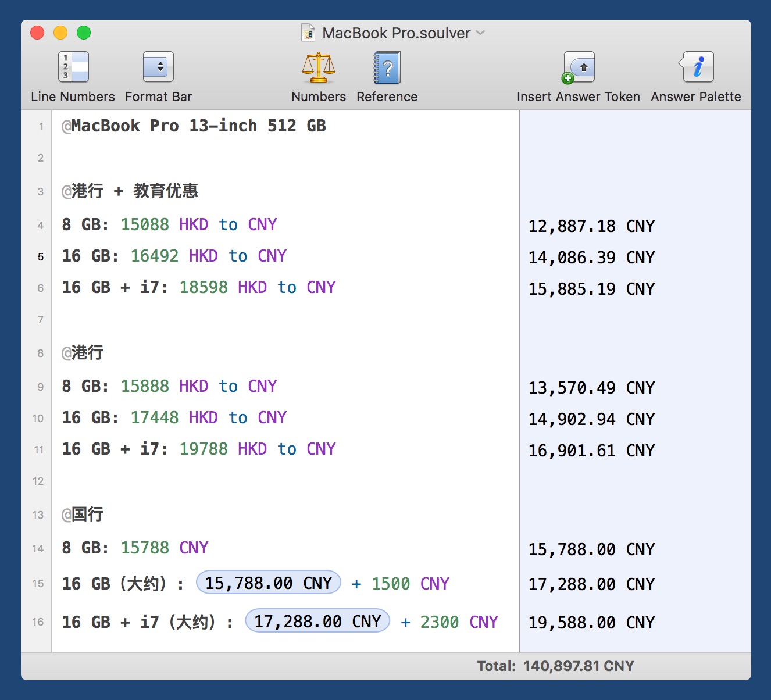Click the Insert Answer Token icon
Image resolution: width=771 pixels, height=700 pixels.
579,67
